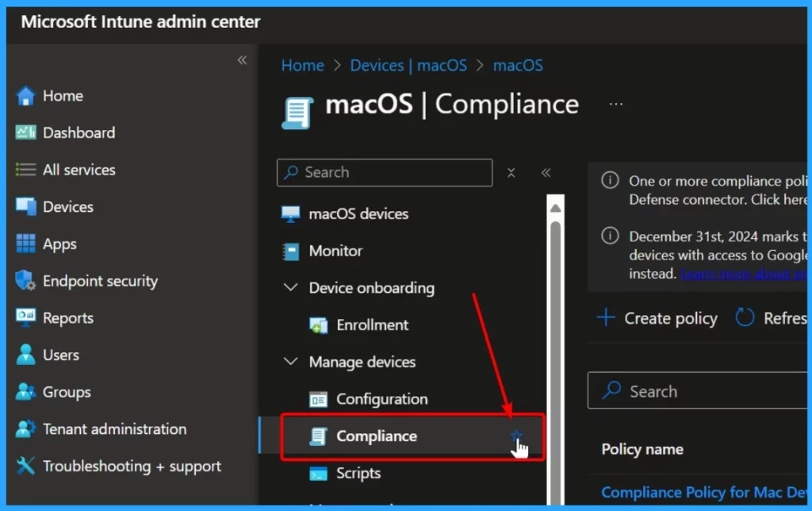Click the Refresh button label
The height and width of the screenshot is (511, 812).
784,317
